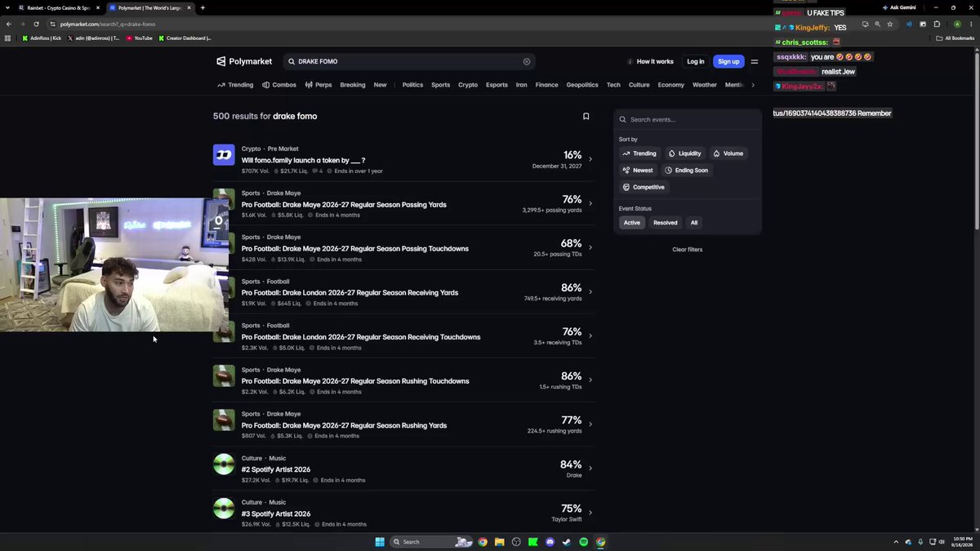980x551 pixels.
Task: Open Steam from the taskbar
Action: point(567,542)
